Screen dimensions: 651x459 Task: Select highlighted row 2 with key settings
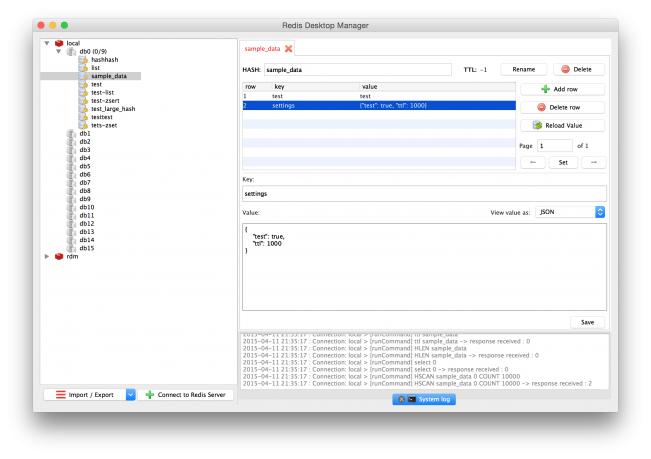tap(379, 106)
